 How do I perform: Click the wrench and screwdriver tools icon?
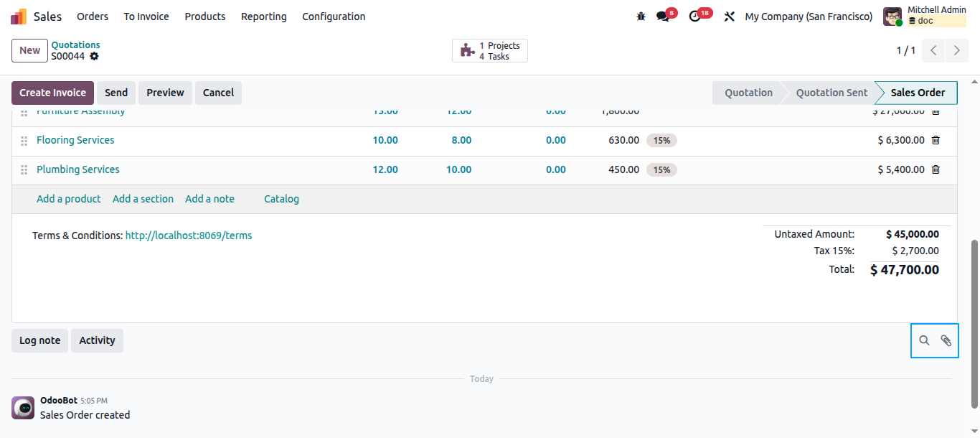click(730, 17)
